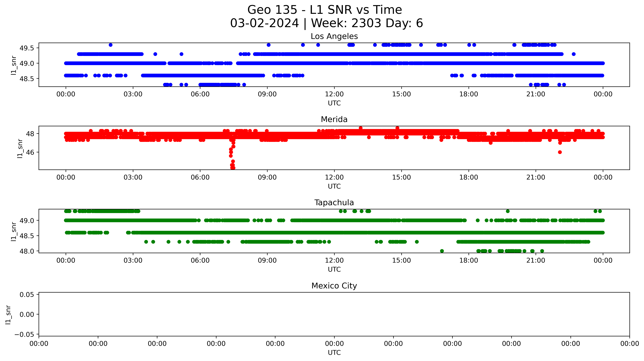Click the '03:00' x-tick under Tapachula plot
Screen dimensions: 644x361
coord(133,261)
